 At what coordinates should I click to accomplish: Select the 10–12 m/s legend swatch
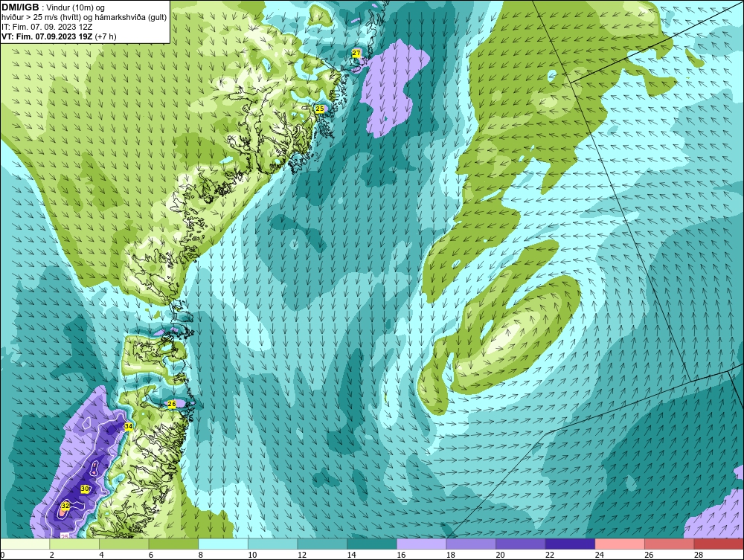click(x=272, y=544)
